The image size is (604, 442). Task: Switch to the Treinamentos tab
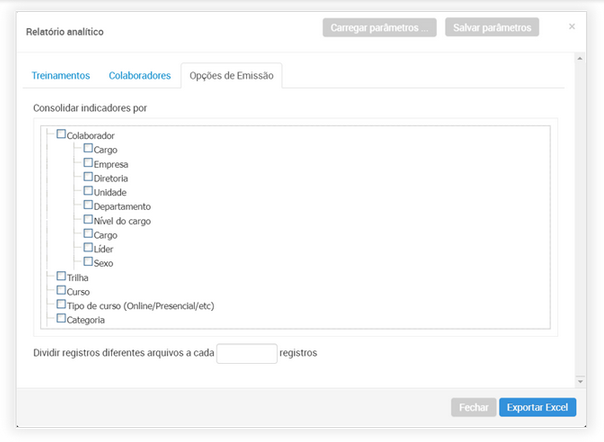coord(60,76)
